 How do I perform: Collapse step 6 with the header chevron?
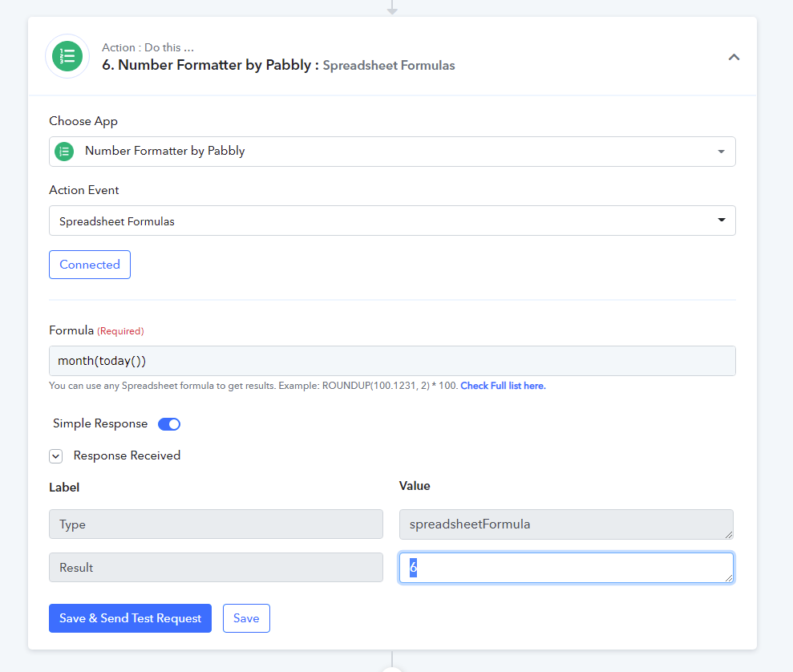click(734, 57)
